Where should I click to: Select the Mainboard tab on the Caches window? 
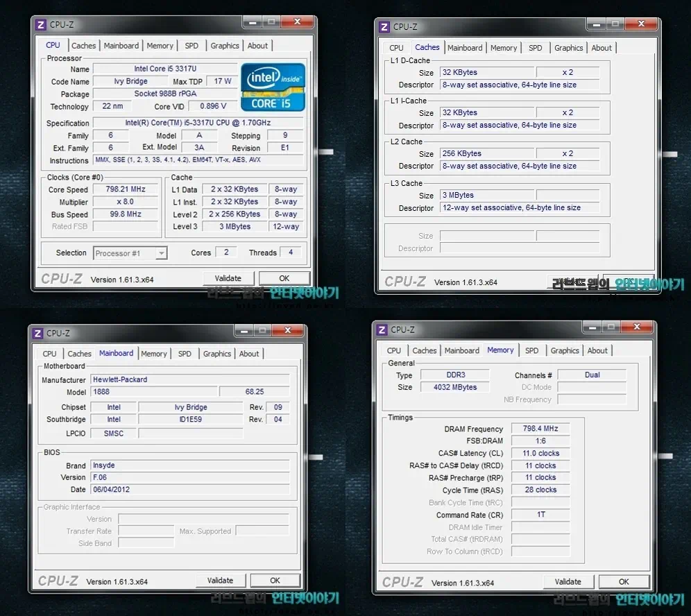pyautogui.click(x=465, y=48)
